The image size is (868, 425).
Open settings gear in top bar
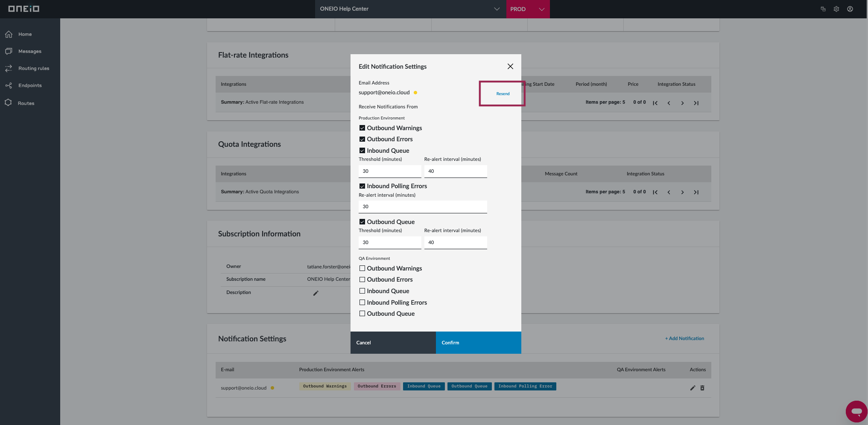pos(836,9)
